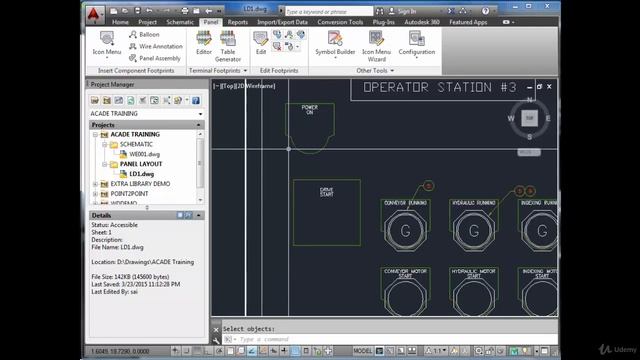Click the customization wrench icon beside command line
640x360 pixels.
[216, 340]
